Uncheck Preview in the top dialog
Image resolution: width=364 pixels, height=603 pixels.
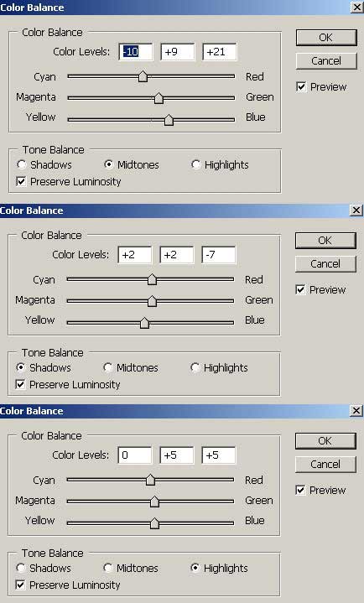tap(301, 87)
